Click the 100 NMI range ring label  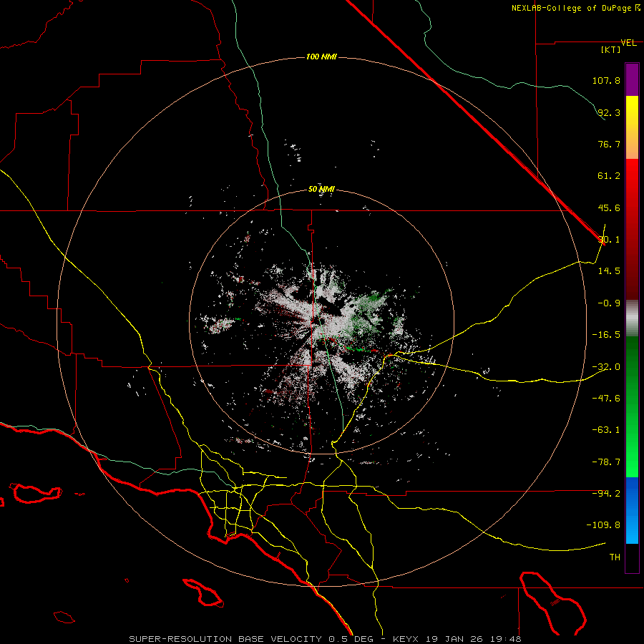321,57
